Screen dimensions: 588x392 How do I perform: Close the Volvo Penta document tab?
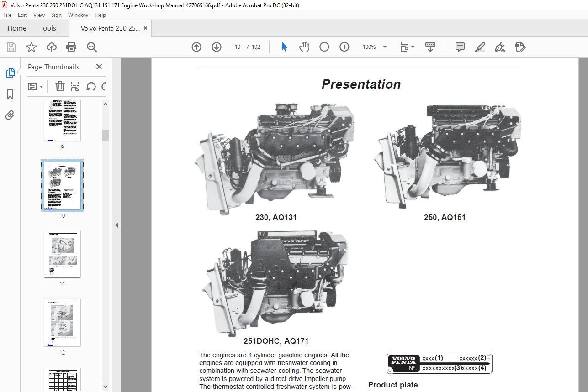145,28
